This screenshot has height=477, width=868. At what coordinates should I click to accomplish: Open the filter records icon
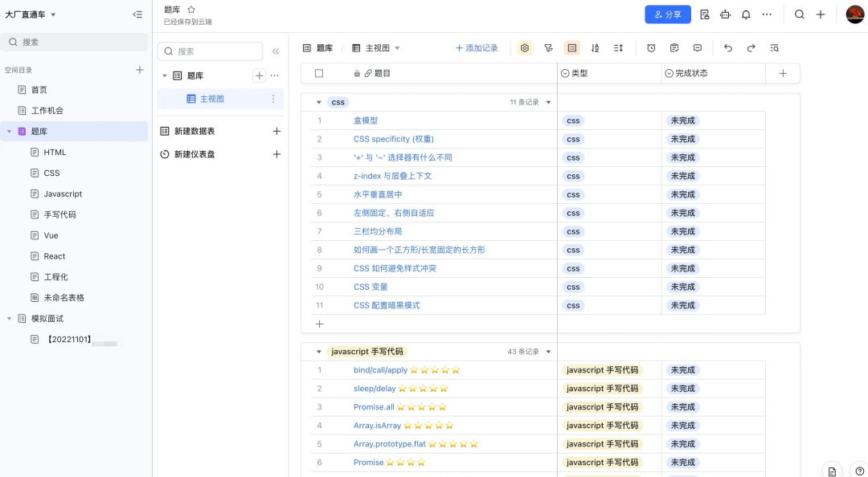(548, 48)
